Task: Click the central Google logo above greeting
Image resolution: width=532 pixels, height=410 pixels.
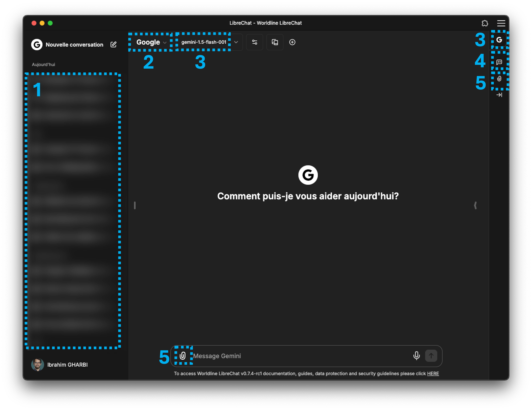Action: 308,175
